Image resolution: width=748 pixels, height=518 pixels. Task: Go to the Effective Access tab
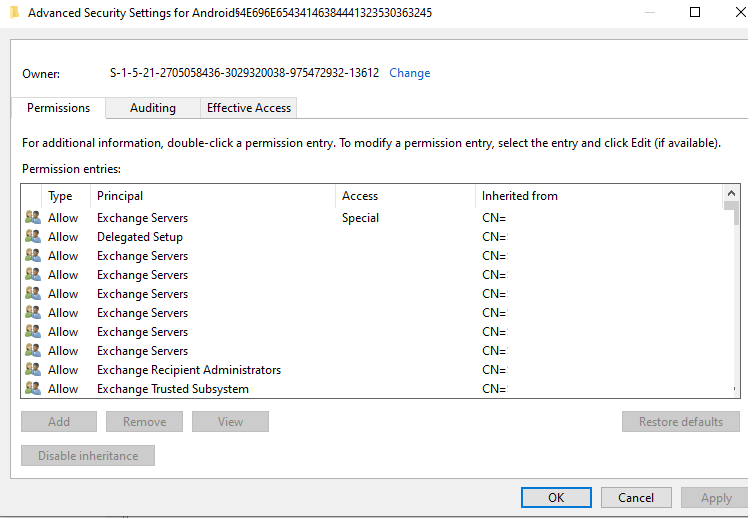point(249,108)
